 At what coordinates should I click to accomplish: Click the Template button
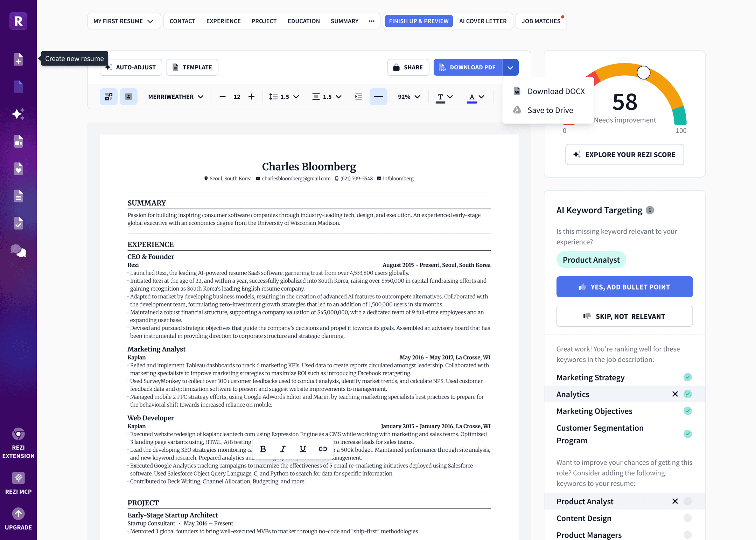pos(192,67)
